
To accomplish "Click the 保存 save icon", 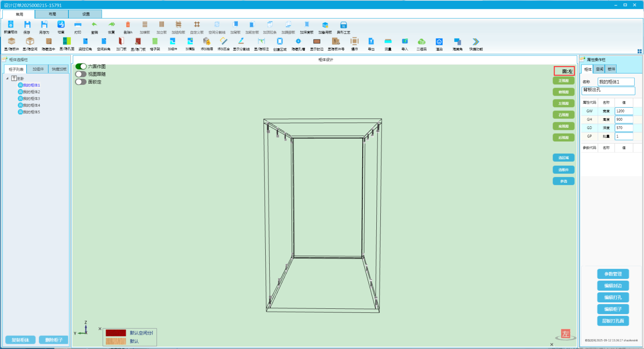I will point(27,25).
